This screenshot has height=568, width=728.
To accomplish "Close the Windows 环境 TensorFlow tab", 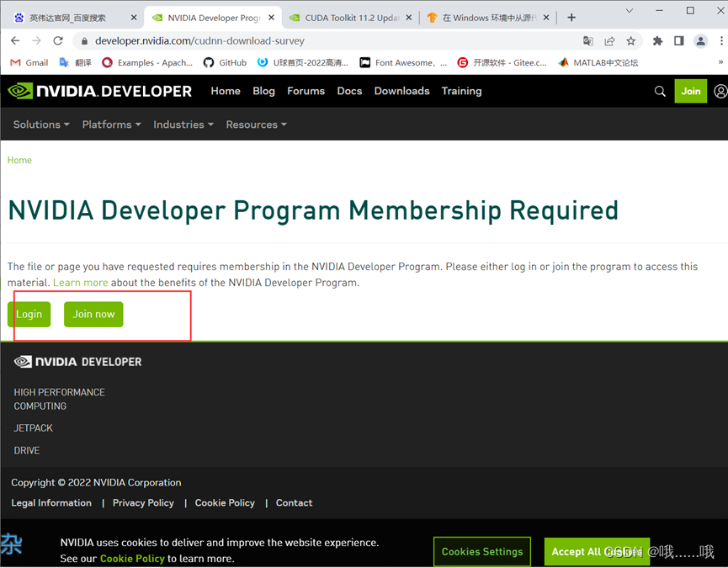I will click(546, 18).
